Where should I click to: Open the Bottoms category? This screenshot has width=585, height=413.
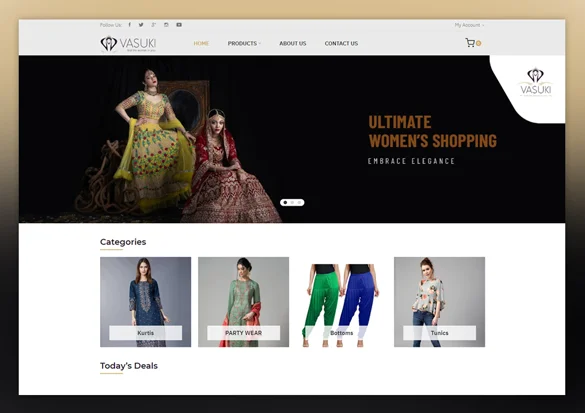[341, 302]
